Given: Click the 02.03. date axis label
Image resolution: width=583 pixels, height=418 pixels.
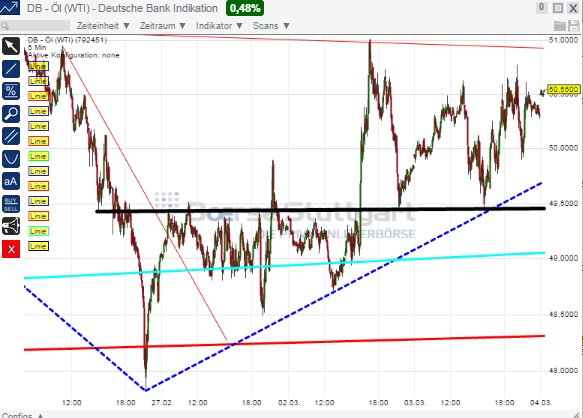Looking at the screenshot, I should (x=289, y=403).
